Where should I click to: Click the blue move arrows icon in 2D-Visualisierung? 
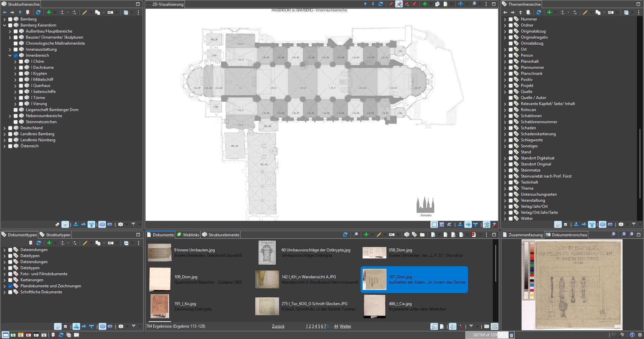(461, 4)
